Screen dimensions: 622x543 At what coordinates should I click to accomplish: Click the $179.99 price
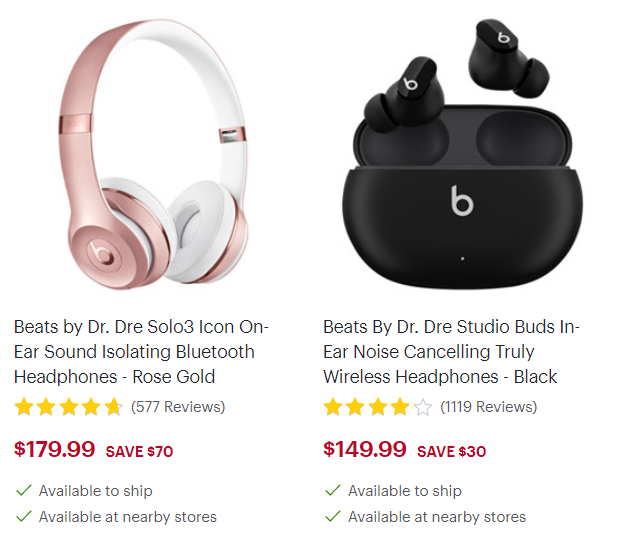[54, 449]
